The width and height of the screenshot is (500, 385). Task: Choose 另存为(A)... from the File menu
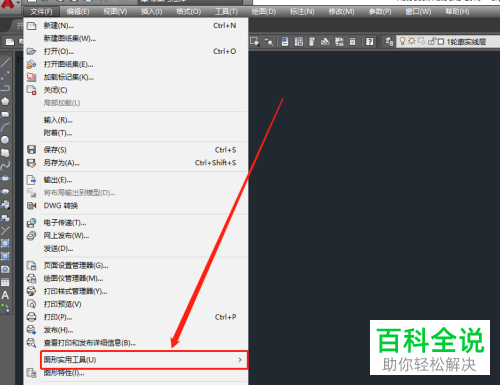136,163
